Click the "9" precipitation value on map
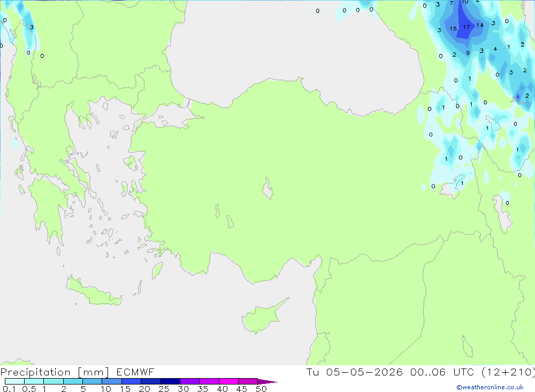 pos(468,53)
